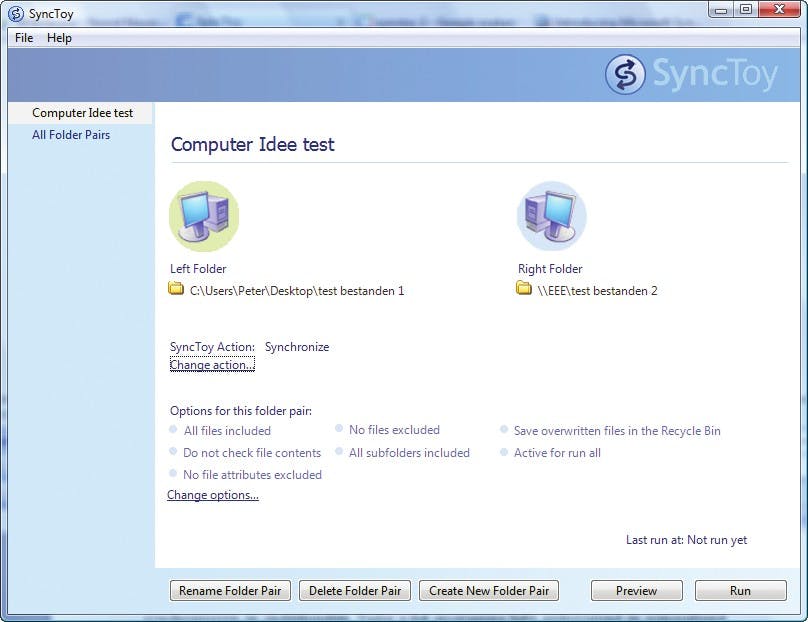Click the Right Folder computer icon
This screenshot has height=622, width=808.
551,216
